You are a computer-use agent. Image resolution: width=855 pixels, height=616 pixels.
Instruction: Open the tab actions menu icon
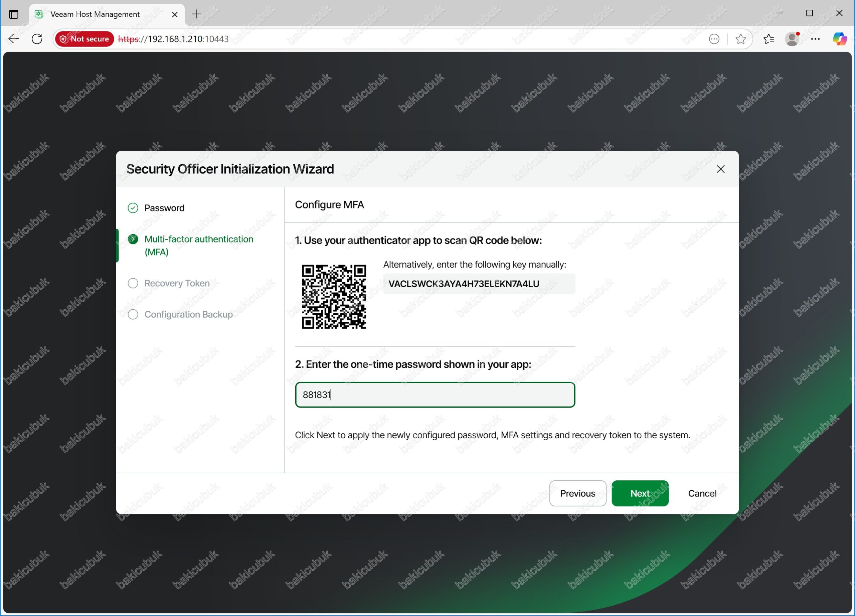click(x=14, y=14)
